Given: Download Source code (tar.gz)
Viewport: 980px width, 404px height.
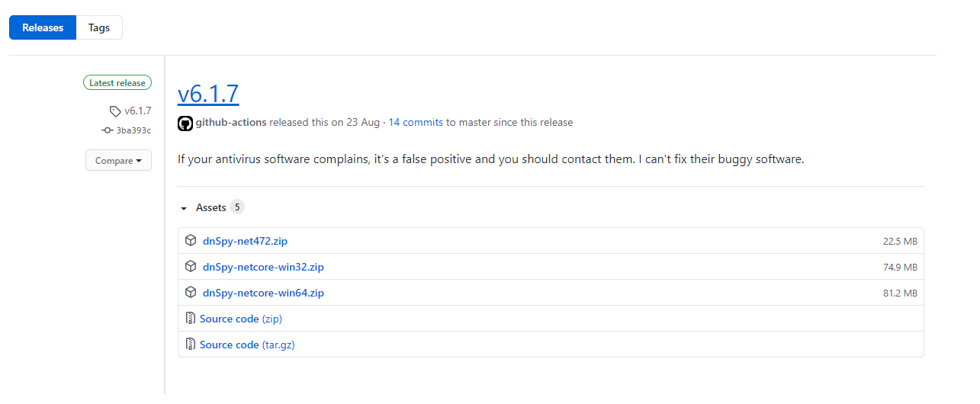Looking at the screenshot, I should (247, 345).
